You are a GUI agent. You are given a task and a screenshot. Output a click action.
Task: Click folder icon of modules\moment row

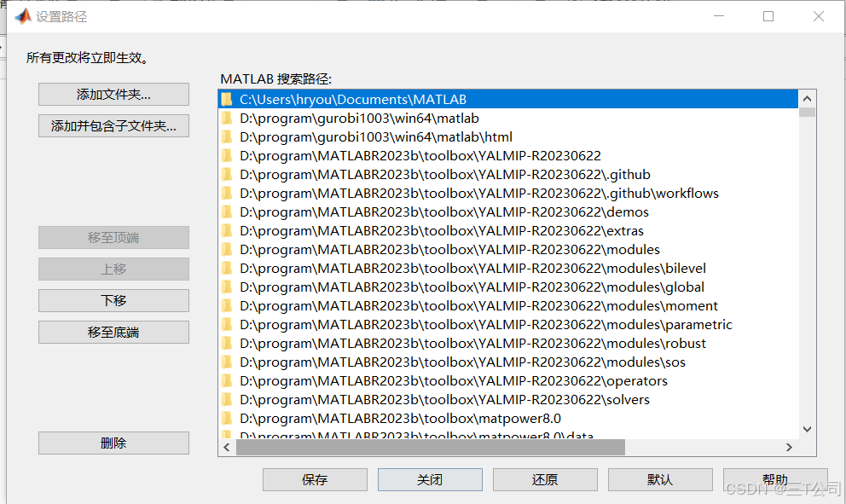pos(227,306)
